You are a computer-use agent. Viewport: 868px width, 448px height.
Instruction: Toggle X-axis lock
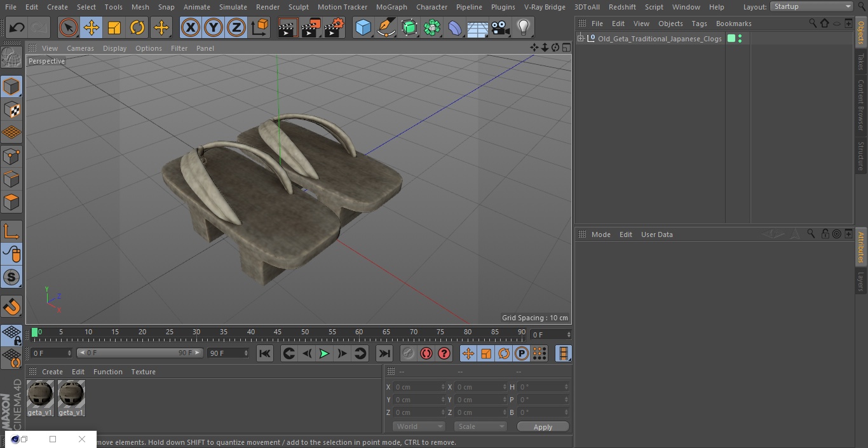(190, 27)
